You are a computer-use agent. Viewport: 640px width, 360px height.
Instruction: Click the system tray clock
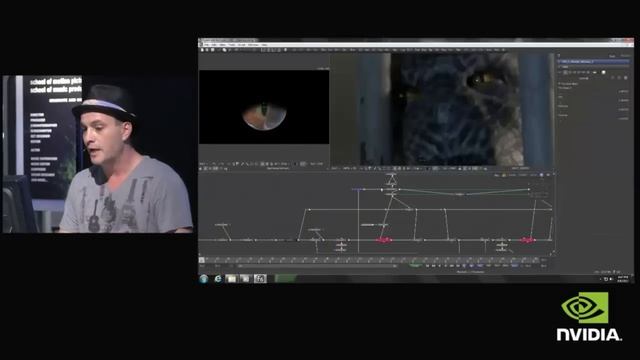click(623, 279)
